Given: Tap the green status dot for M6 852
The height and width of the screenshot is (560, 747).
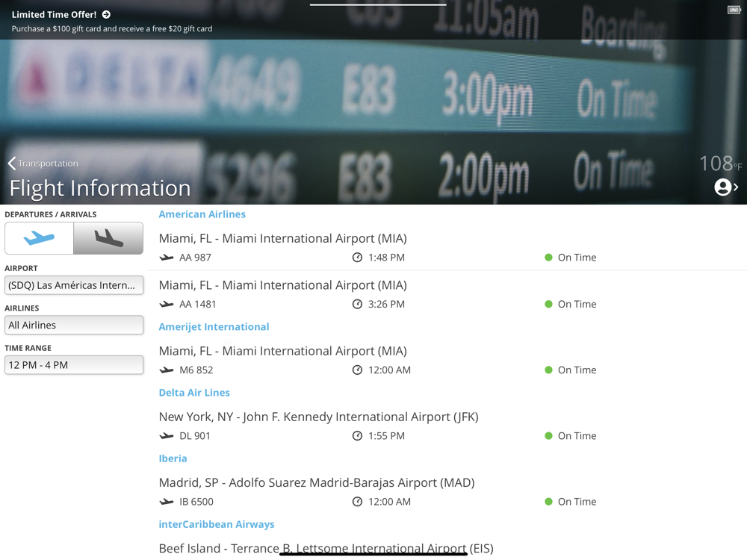Looking at the screenshot, I should point(548,370).
